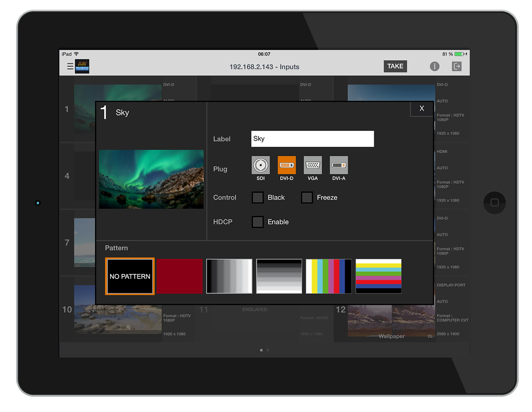Select the DVI-A plug
The width and height of the screenshot is (532, 412).
[339, 165]
